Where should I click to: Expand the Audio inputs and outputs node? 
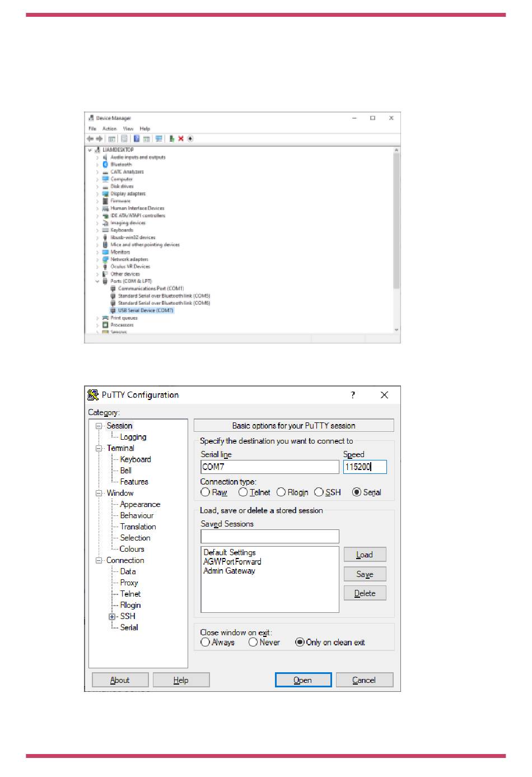(x=97, y=157)
